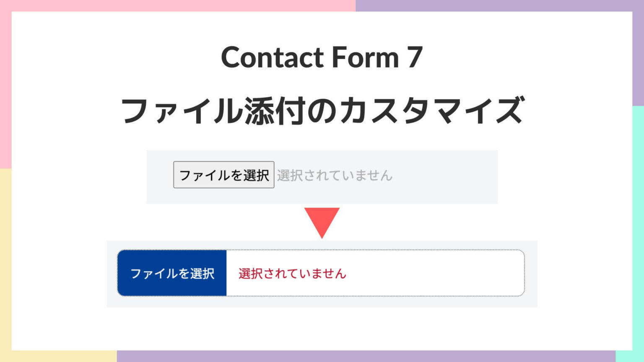The height and width of the screenshot is (362, 644).
Task: Click the digit 7 in the title
Action: (414, 57)
